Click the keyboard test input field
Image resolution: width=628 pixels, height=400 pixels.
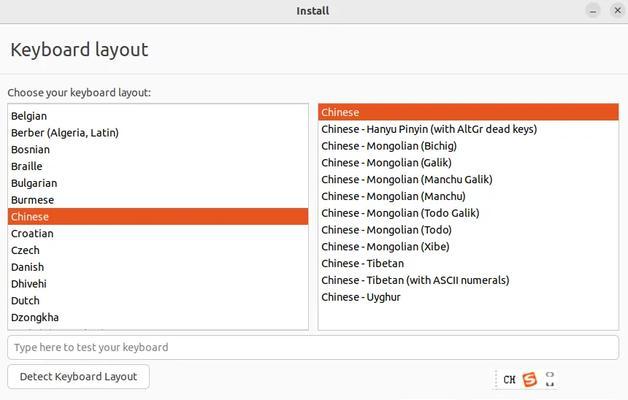313,347
